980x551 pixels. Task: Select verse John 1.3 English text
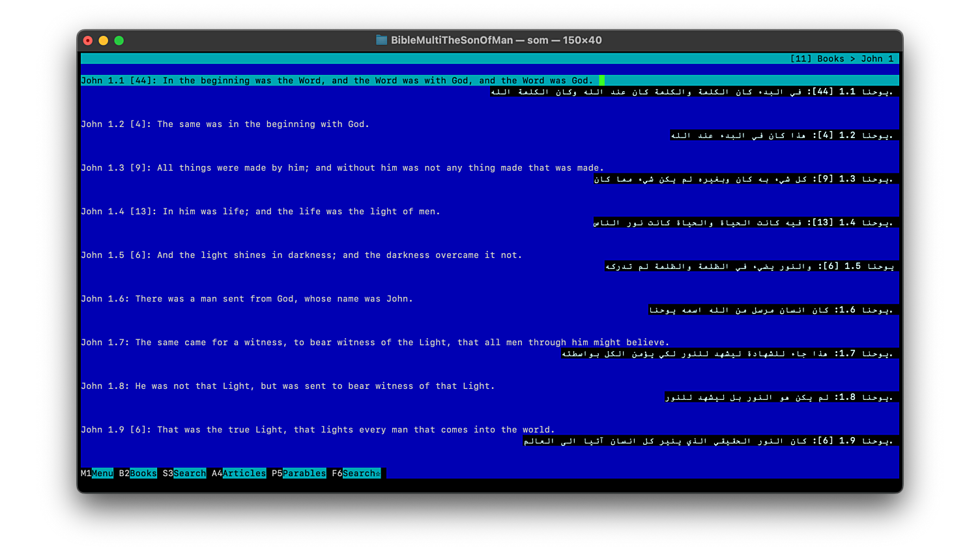pos(343,168)
